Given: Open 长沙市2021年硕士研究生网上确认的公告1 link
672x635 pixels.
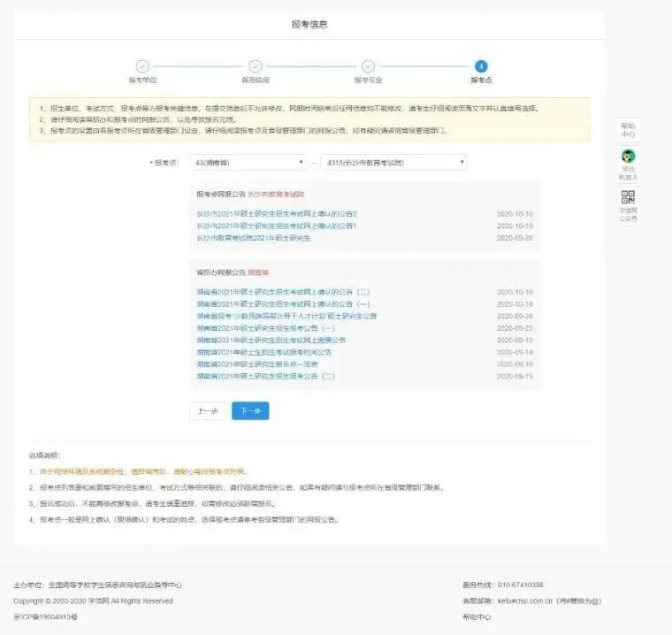Looking at the screenshot, I should tap(277, 226).
